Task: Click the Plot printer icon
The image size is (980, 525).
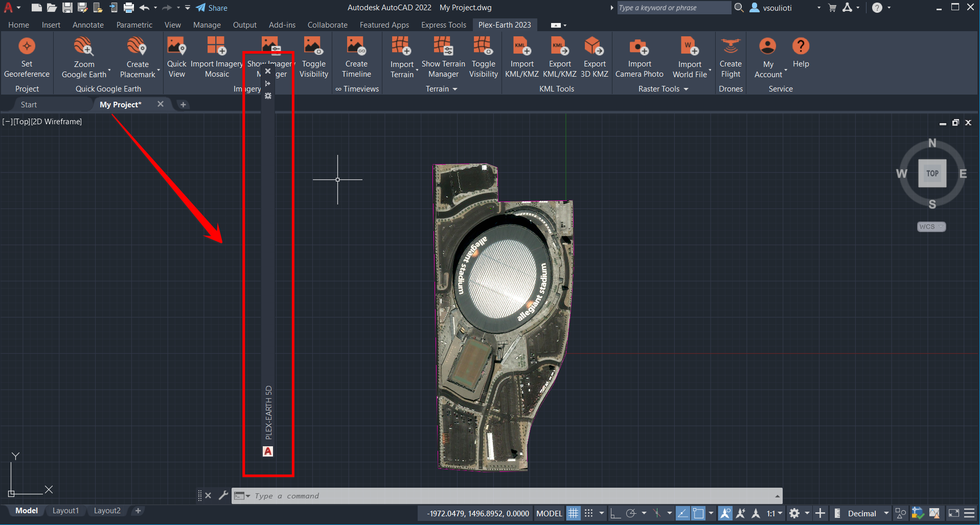Action: pyautogui.click(x=129, y=7)
